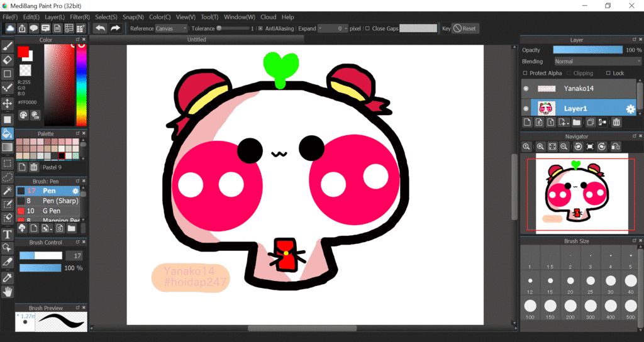Close the Color panel
The image size is (644, 342).
[x=84, y=40]
